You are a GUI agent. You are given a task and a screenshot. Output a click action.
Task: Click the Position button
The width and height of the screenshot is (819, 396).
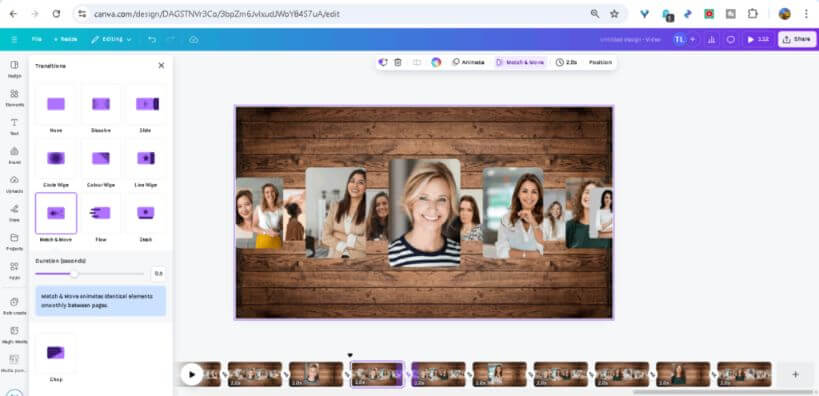600,62
